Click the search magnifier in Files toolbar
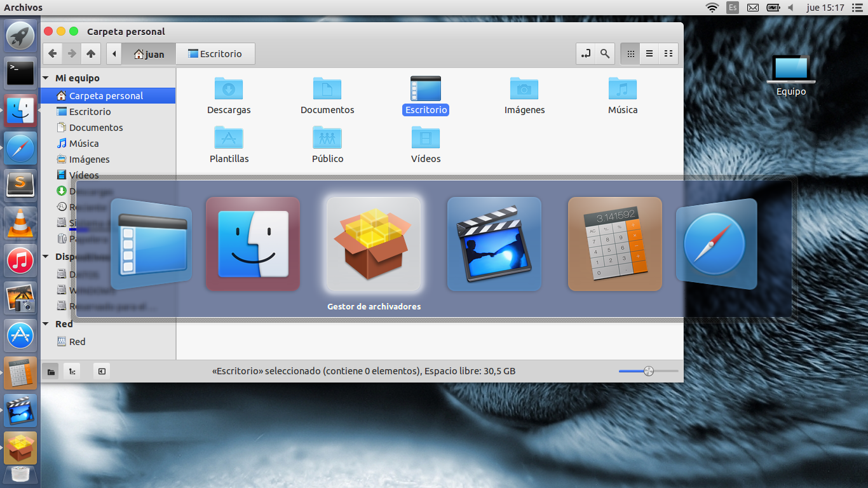 605,54
